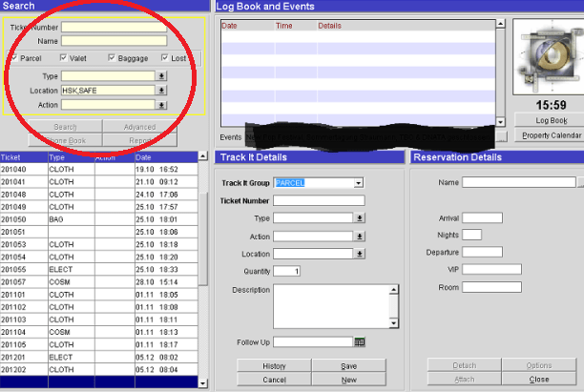Click the Description box scroll-down arrow
Viewport: 584px width, 392px height.
click(394, 323)
